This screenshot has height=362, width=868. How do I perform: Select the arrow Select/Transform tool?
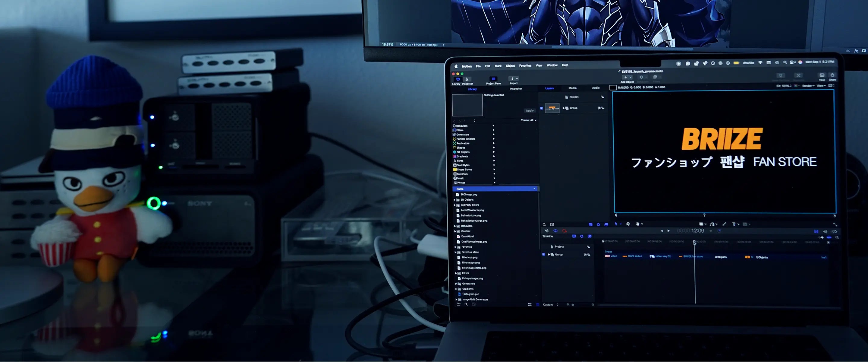[616, 224]
